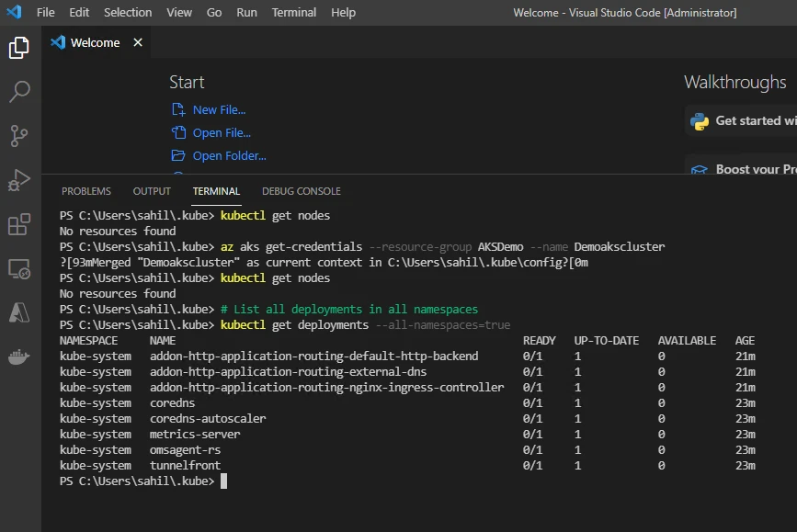Open the Boost your Productivity walkthrough

(752, 169)
